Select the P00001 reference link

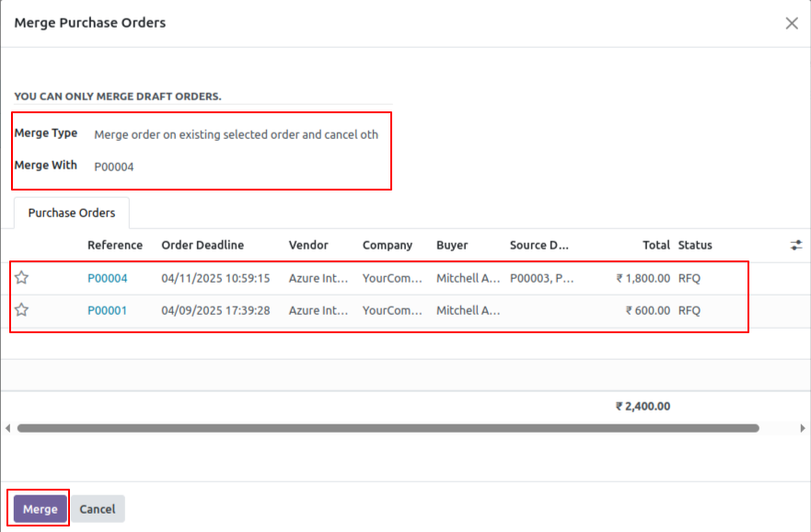108,310
